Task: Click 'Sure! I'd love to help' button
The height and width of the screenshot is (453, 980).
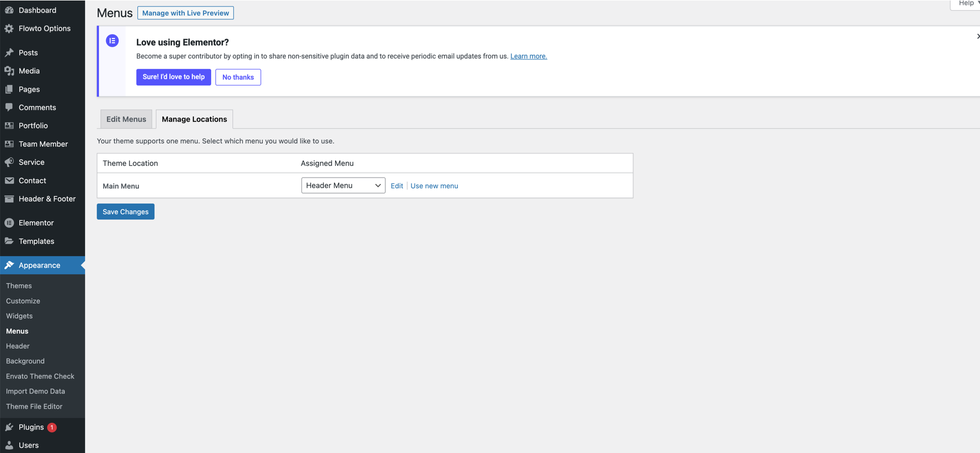Action: [174, 77]
